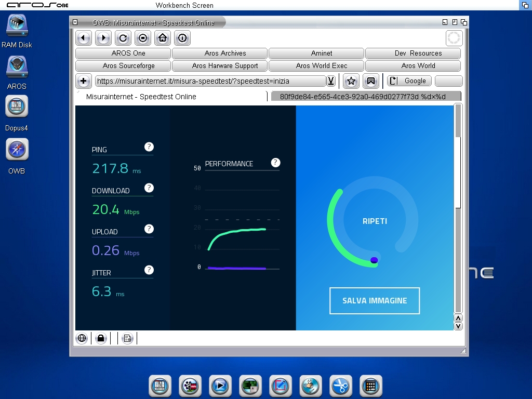Viewport: 532px width, 399px height.
Task: Open the media converter dock icon with film reel
Action: (x=190, y=386)
